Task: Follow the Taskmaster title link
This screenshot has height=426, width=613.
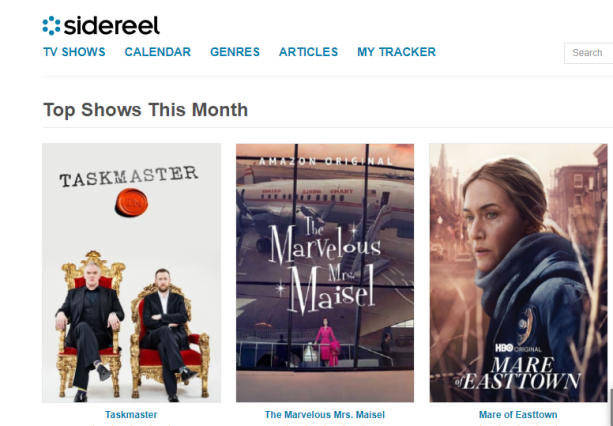Action: (x=131, y=415)
